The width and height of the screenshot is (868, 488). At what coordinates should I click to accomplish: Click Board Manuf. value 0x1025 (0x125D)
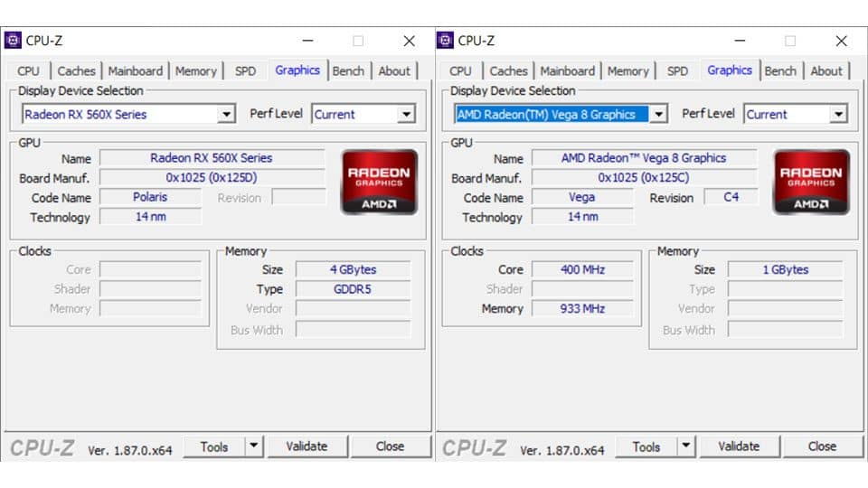point(212,178)
